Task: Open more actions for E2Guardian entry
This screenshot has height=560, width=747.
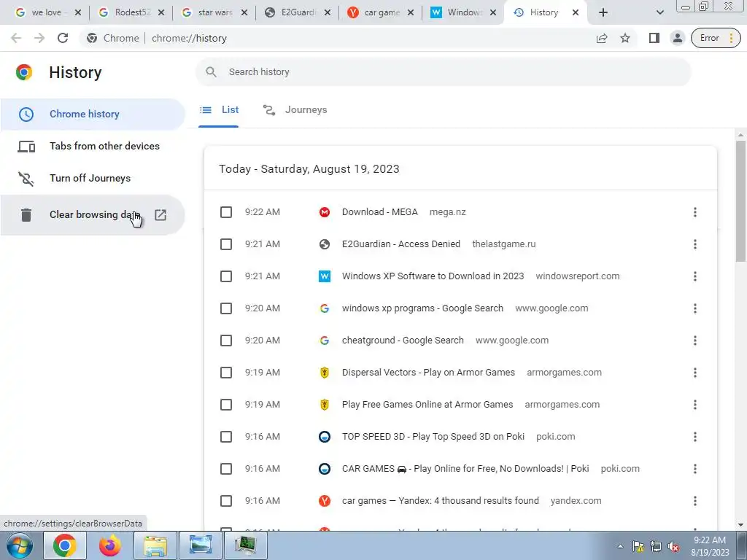Action: click(x=695, y=244)
